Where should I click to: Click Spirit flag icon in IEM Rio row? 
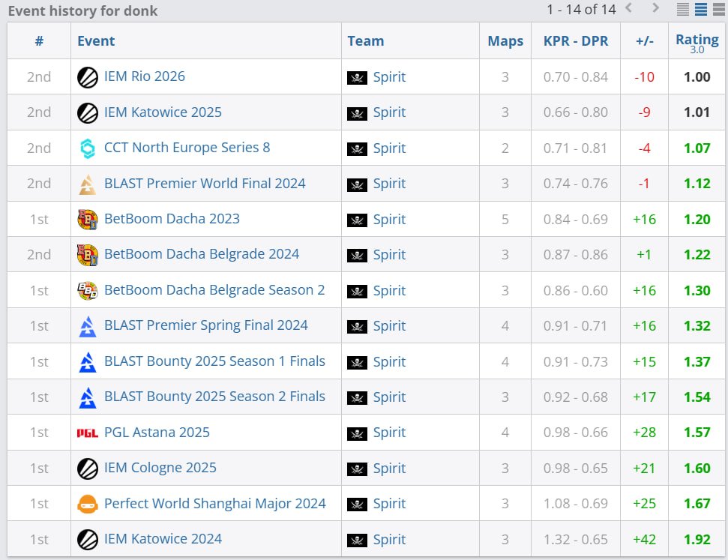pos(357,77)
